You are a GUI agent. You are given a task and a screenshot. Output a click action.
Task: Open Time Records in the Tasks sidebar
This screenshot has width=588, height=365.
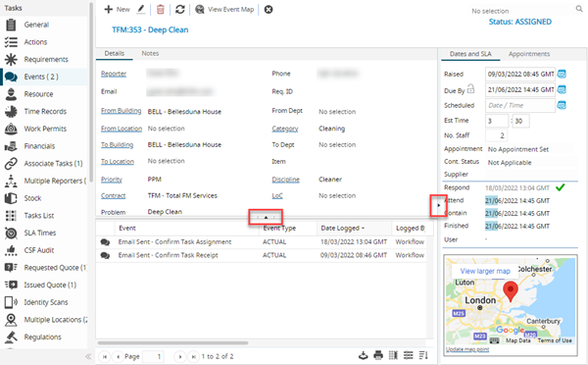45,112
